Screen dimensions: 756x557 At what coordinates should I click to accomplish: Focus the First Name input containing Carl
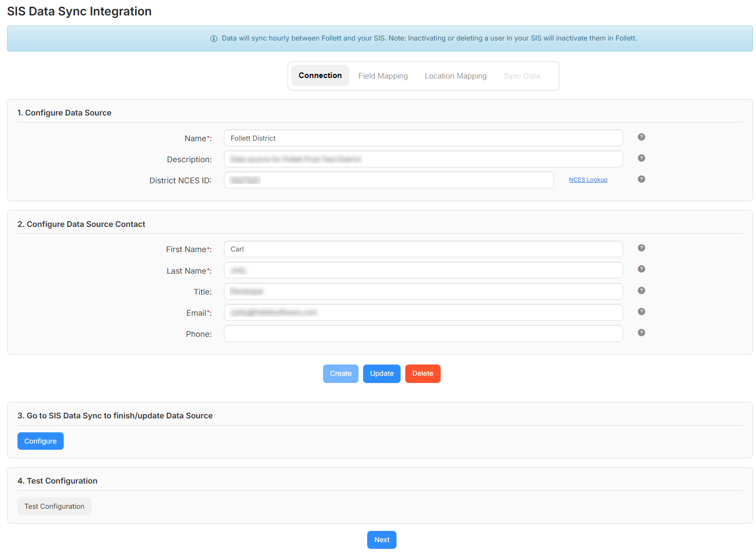click(423, 249)
